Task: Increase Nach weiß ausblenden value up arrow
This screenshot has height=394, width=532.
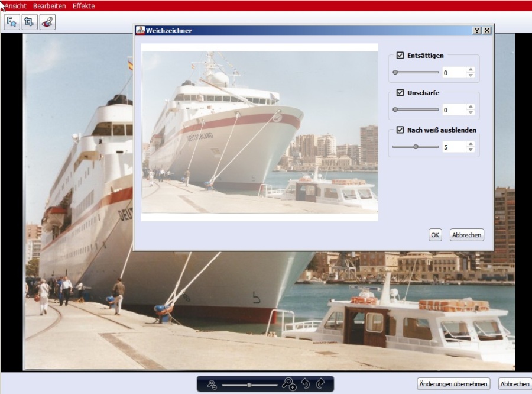Action: [x=471, y=144]
